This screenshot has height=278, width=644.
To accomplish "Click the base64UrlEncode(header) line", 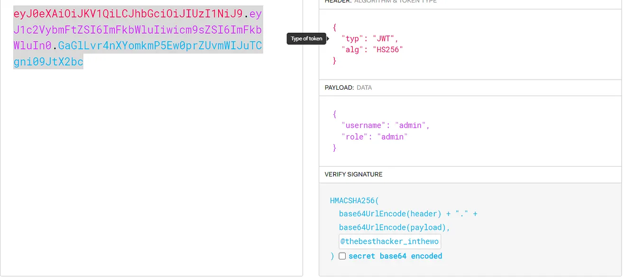I will (x=389, y=214).
